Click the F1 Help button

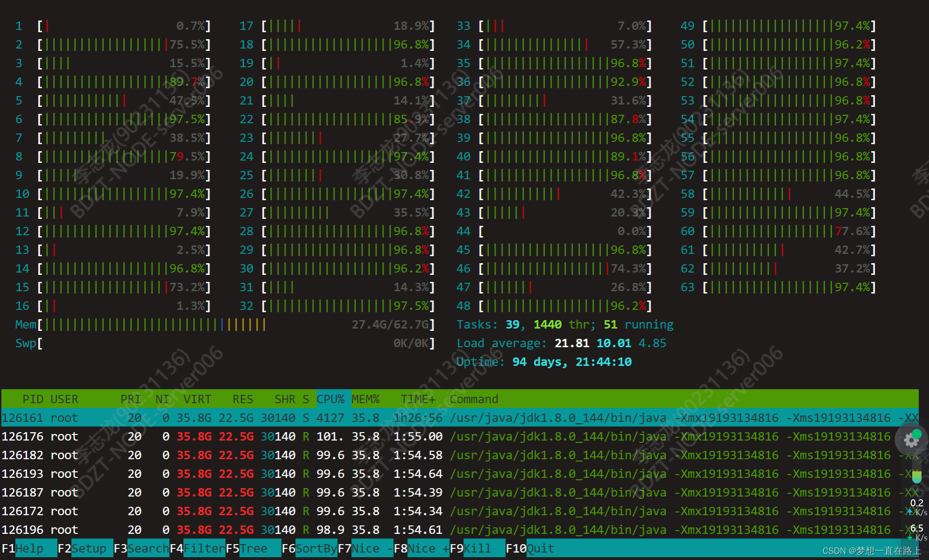click(29, 548)
